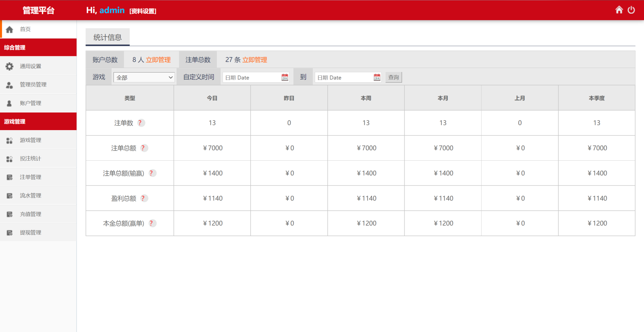Click the help icon for 盈利总额
The height and width of the screenshot is (332, 644).
point(143,198)
